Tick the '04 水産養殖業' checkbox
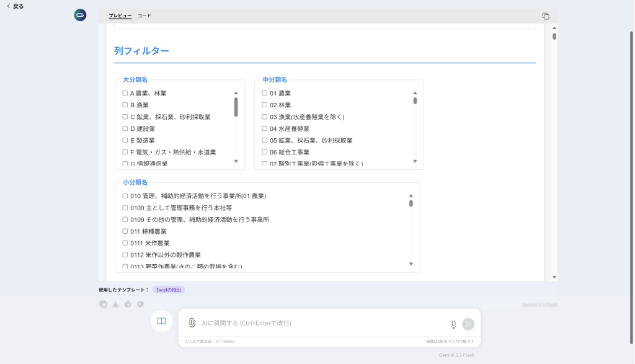Screen dimensions: 635x364 (x=265, y=128)
